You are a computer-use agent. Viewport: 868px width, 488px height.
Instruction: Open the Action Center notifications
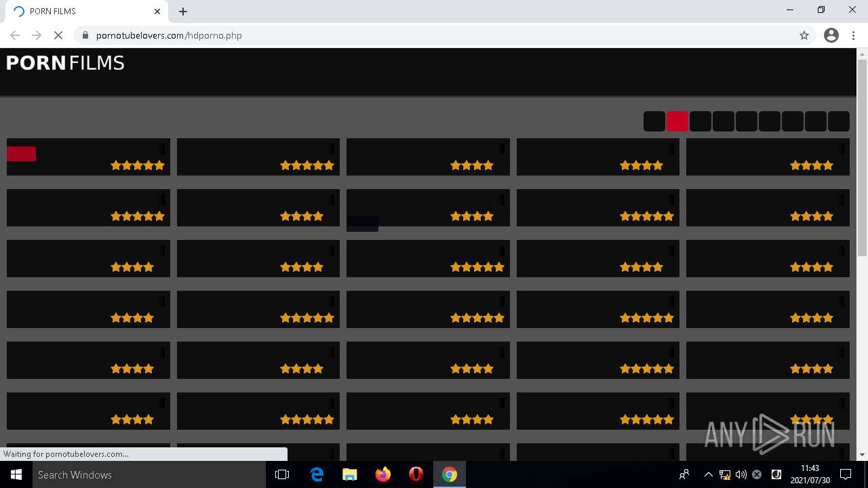(846, 474)
